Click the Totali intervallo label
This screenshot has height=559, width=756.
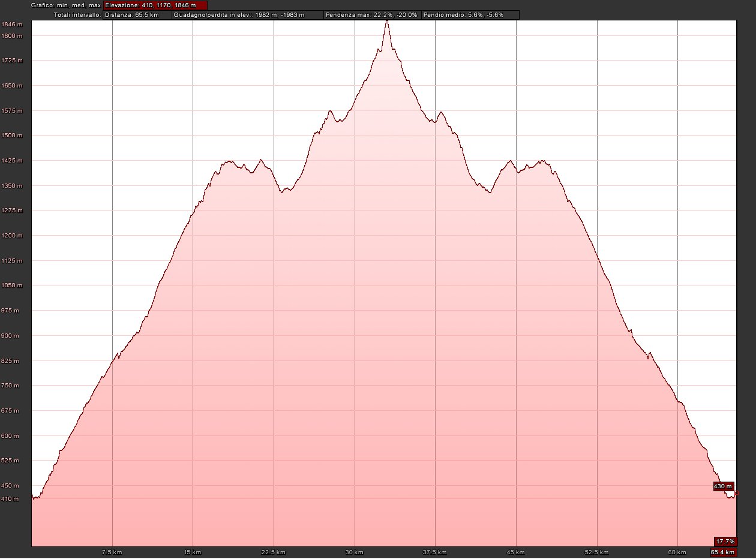77,14
